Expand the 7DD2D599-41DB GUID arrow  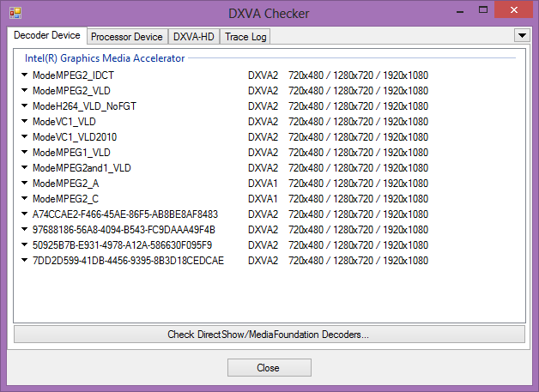pyautogui.click(x=25, y=261)
